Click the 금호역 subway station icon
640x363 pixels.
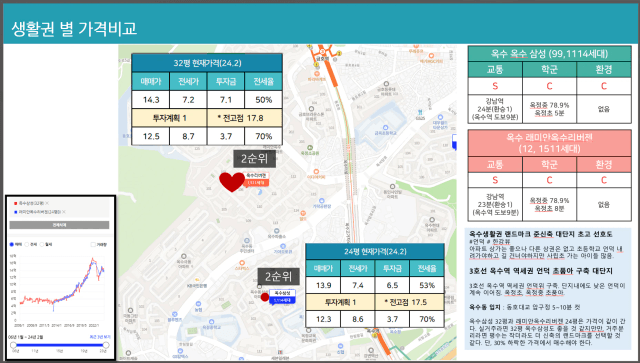pos(322,51)
